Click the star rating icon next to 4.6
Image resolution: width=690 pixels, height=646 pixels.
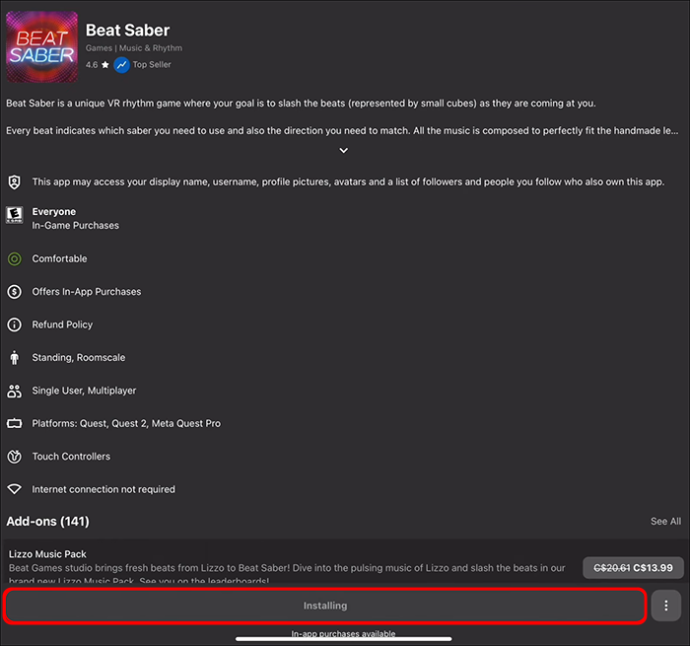pyautogui.click(x=105, y=65)
